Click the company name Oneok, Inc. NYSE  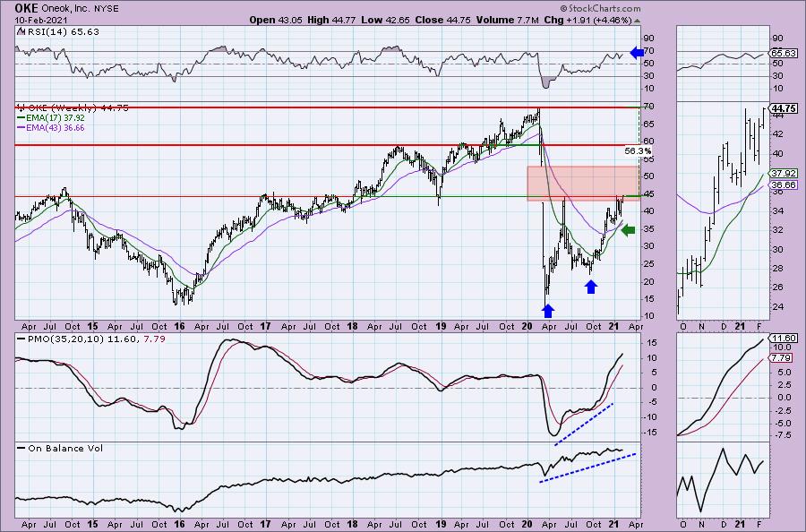[x=81, y=9]
